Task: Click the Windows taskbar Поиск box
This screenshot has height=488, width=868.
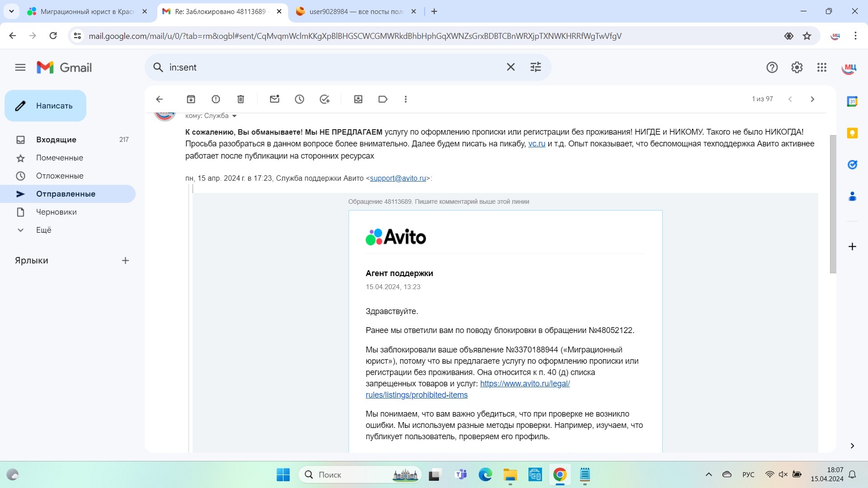Action: [x=360, y=474]
